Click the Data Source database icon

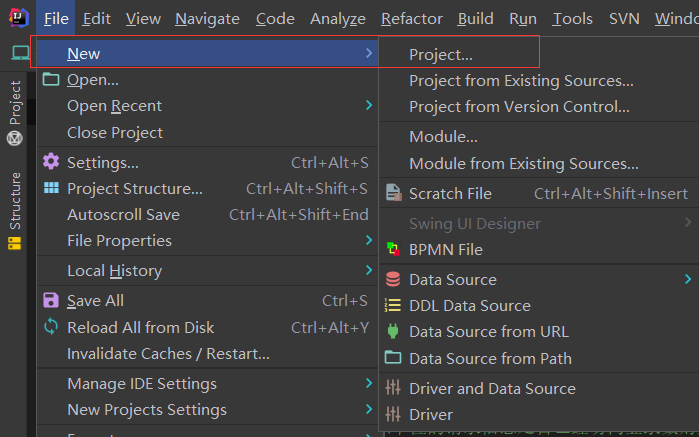393,280
